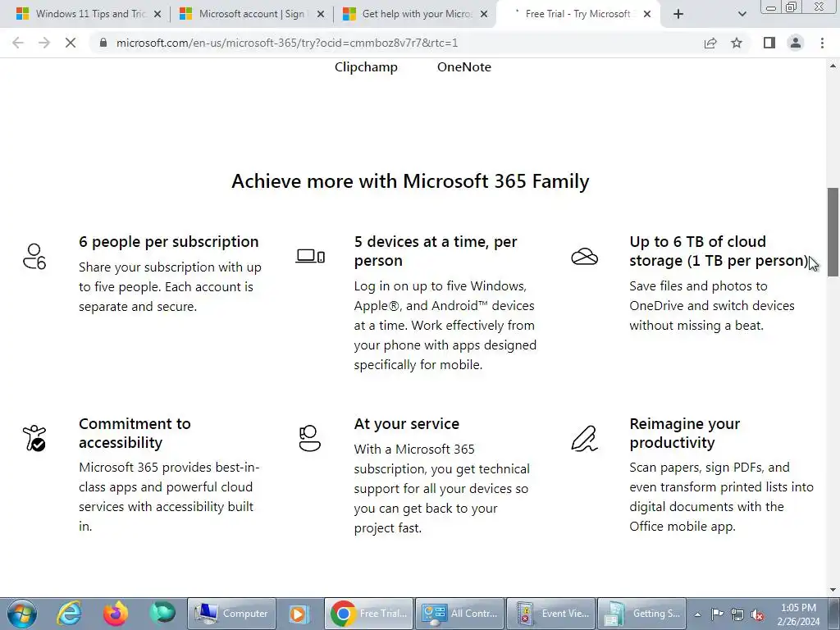Launch Internet Explorer from taskbar
Screen dimensions: 840x630
[70, 614]
